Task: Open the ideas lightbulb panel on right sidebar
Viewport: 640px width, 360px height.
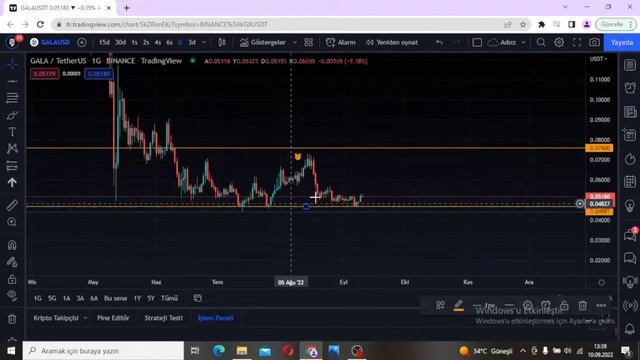Action: click(x=630, y=205)
